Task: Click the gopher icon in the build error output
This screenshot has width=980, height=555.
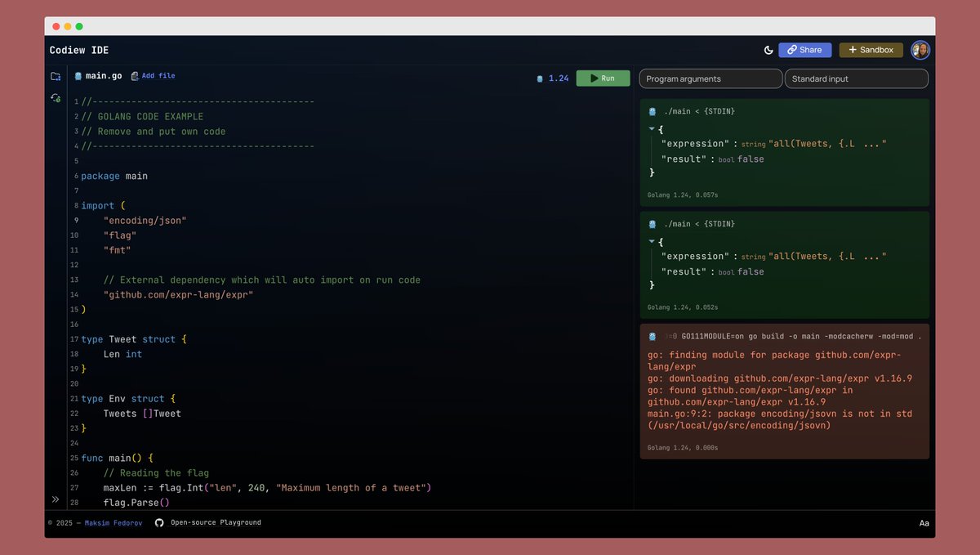Action: coord(653,336)
